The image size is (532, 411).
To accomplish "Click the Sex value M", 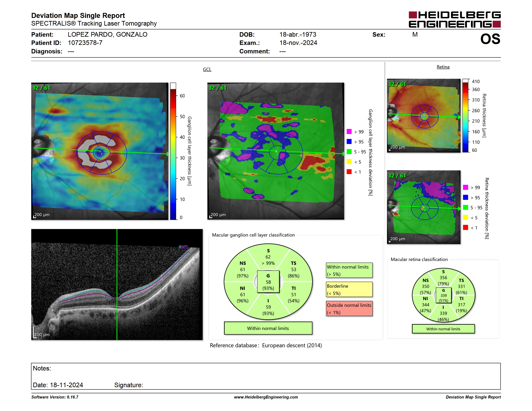I will coord(415,35).
